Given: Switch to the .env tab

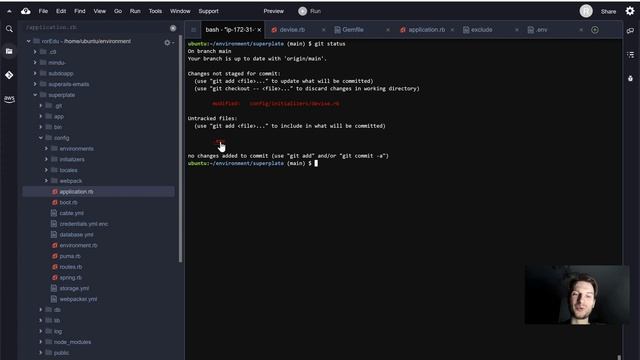Looking at the screenshot, I should pyautogui.click(x=542, y=30).
